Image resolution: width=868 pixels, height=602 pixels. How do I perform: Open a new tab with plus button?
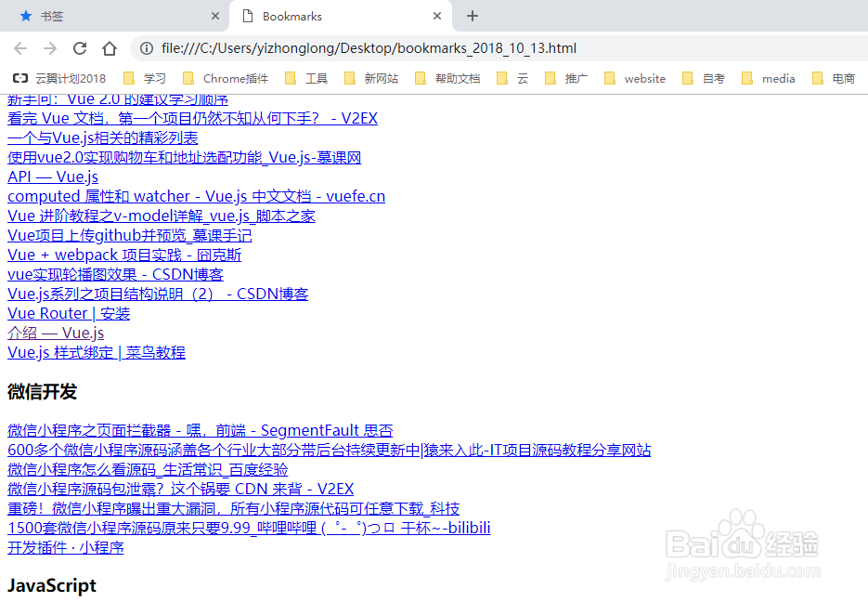(473, 16)
